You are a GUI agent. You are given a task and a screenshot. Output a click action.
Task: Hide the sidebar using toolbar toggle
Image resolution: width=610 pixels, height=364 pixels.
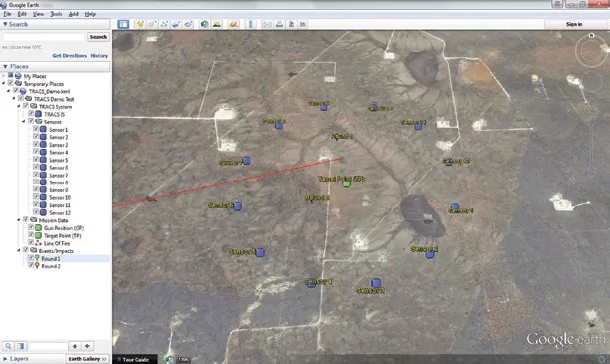(123, 24)
